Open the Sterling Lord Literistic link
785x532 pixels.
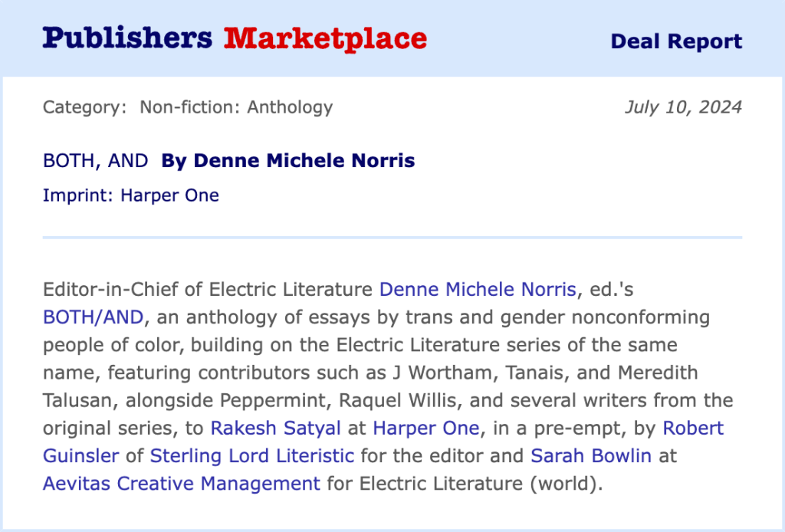click(x=252, y=456)
